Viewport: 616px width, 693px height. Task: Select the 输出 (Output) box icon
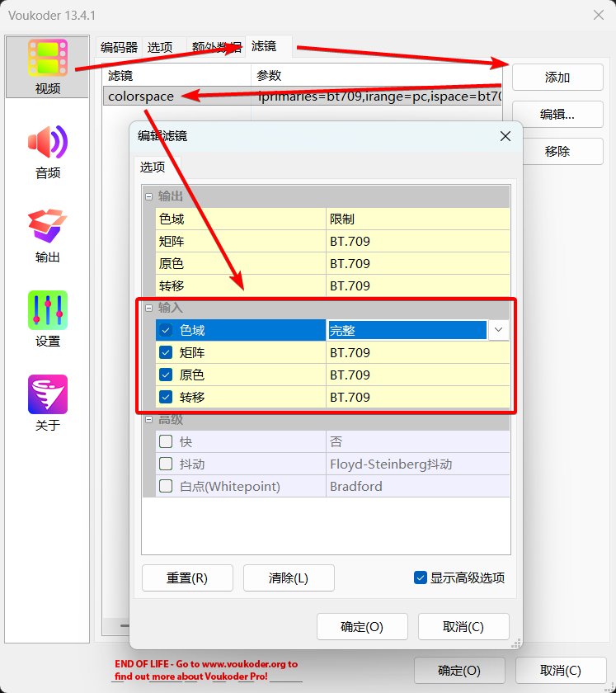point(47,226)
